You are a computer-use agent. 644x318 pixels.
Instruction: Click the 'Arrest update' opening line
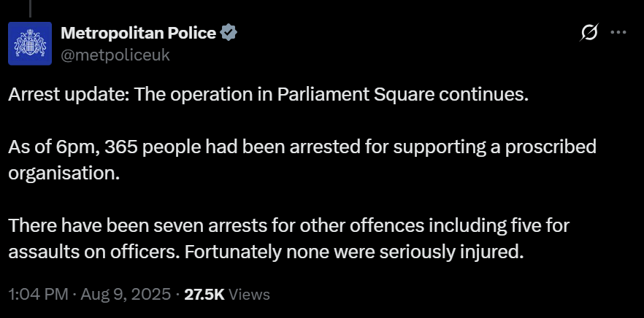[x=268, y=95]
